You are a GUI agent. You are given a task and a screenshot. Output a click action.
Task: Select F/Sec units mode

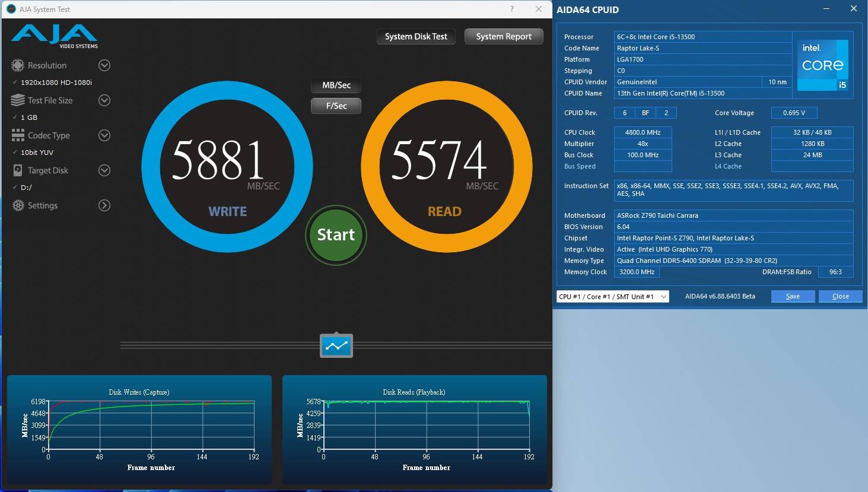[x=336, y=106]
